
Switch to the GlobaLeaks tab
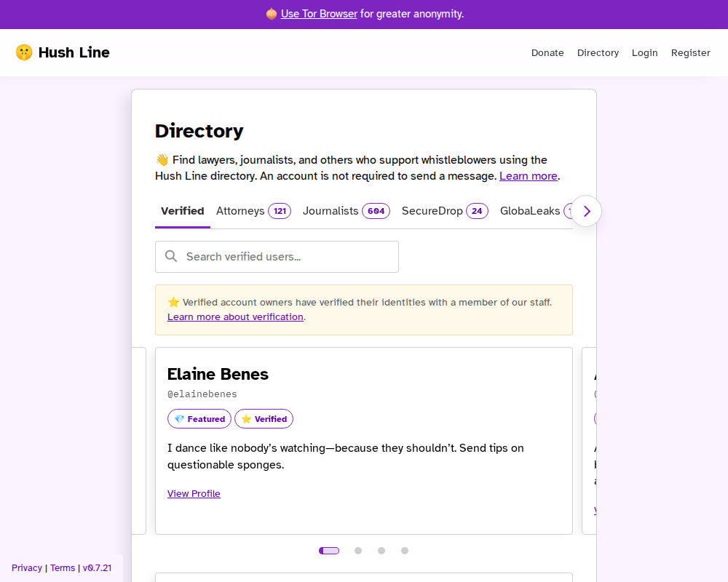tap(530, 211)
